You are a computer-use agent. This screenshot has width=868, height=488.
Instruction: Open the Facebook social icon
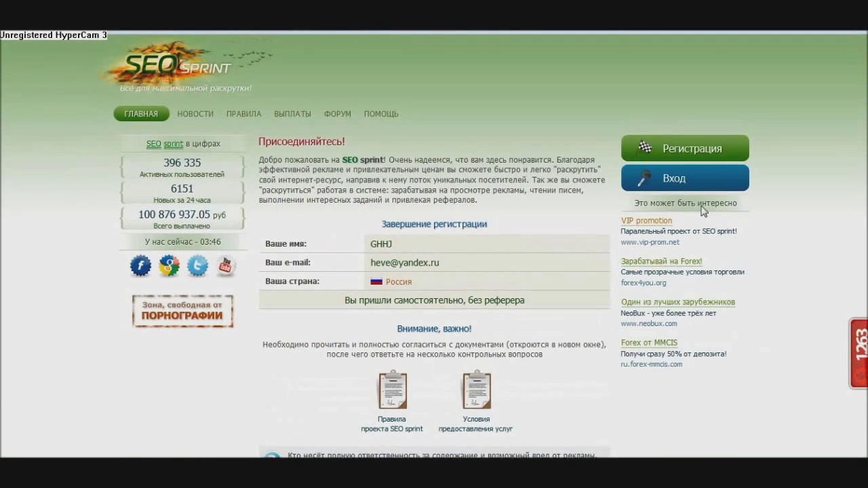140,266
